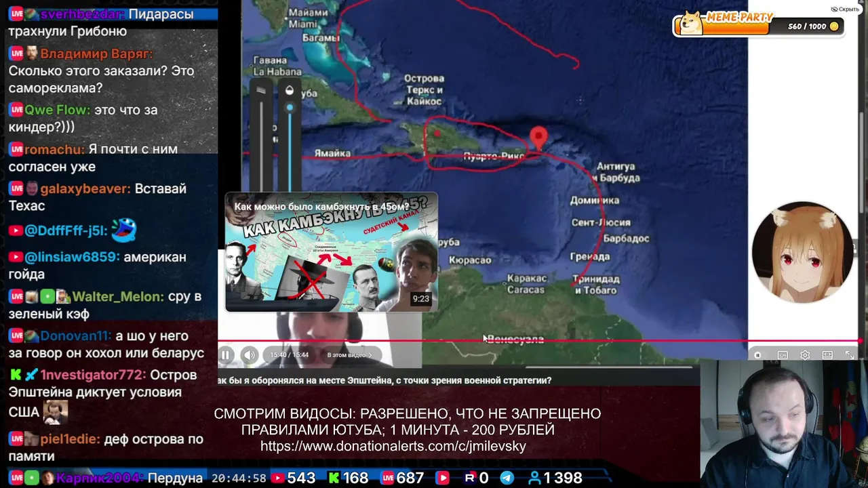Click the username 'Владимир Варяг' in chat
This screenshot has width=868, height=488.
pyautogui.click(x=96, y=54)
